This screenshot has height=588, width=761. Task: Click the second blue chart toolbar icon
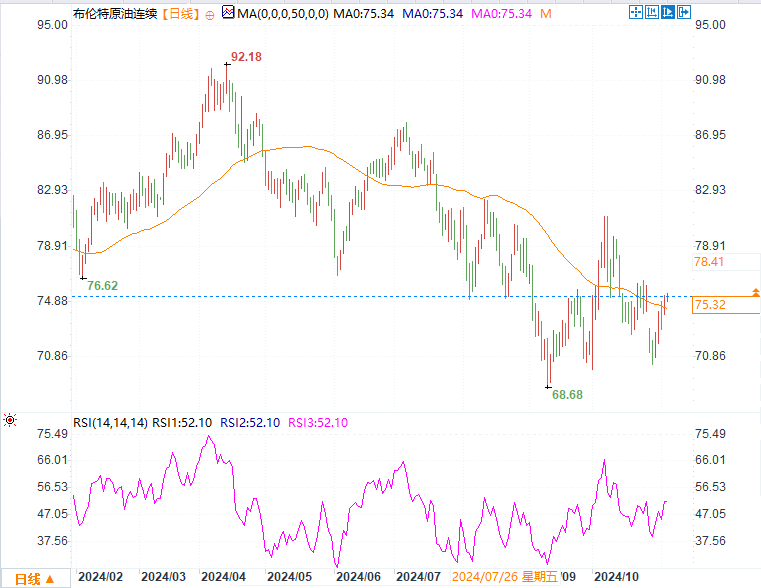click(x=651, y=12)
